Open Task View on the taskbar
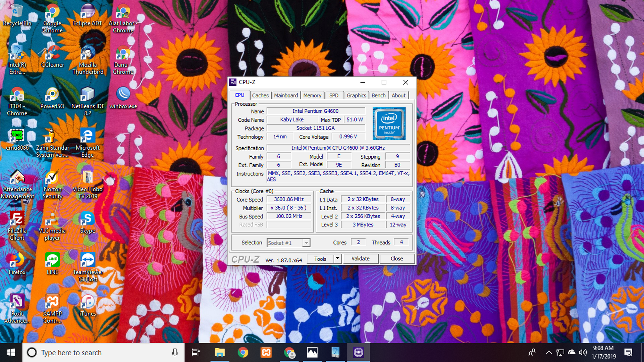644x362 pixels. point(196,352)
